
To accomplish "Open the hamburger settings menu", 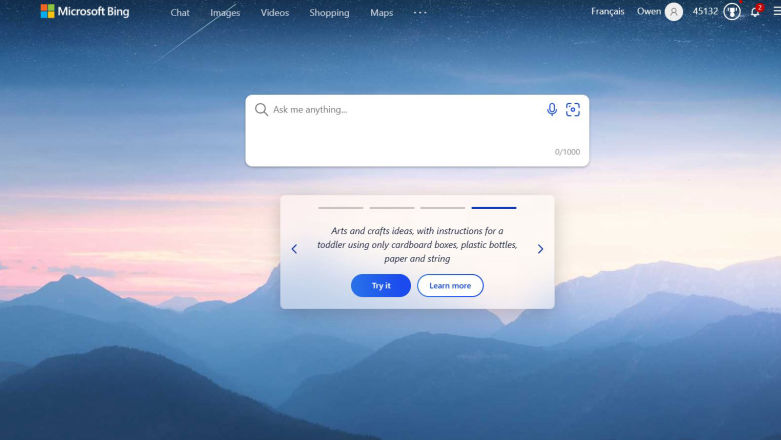I will pyautogui.click(x=777, y=11).
